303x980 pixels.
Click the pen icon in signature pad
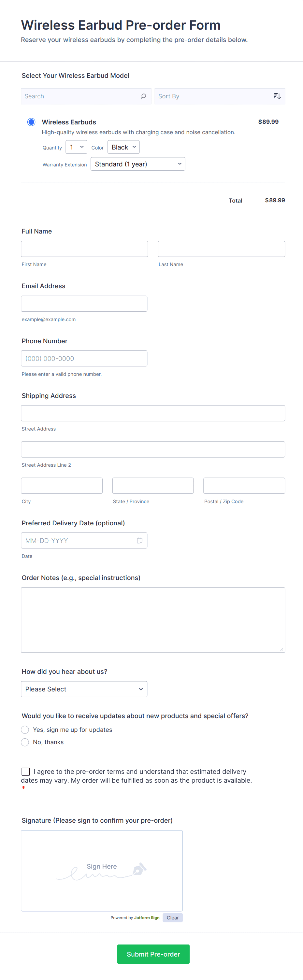tap(139, 869)
